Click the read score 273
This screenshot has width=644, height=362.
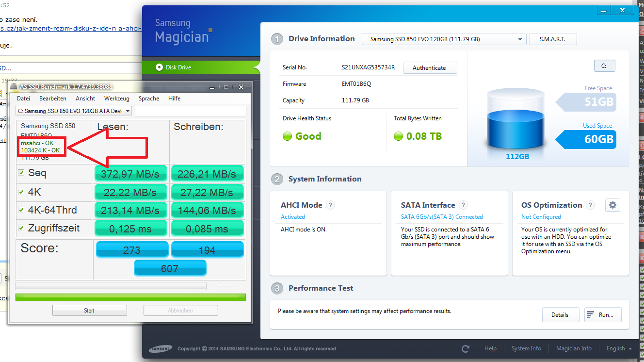click(132, 249)
